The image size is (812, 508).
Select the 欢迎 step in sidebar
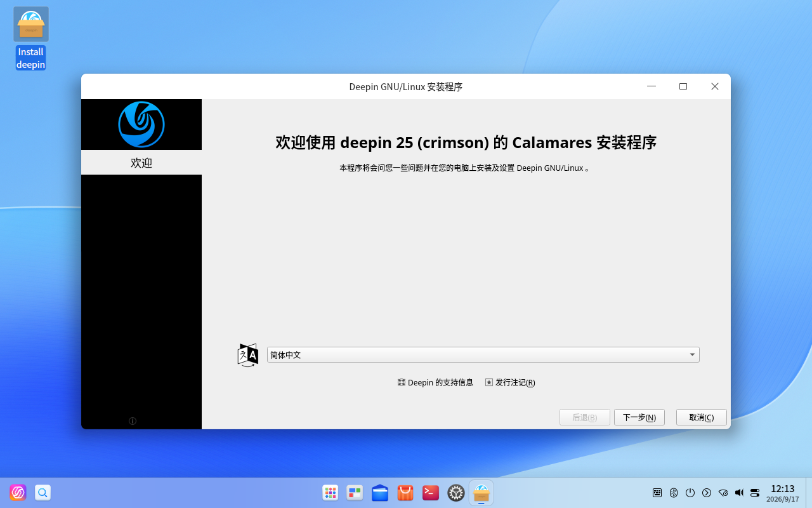click(141, 163)
